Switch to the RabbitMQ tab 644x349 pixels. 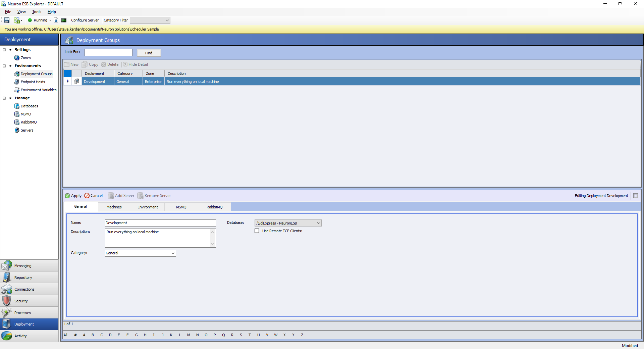215,207
